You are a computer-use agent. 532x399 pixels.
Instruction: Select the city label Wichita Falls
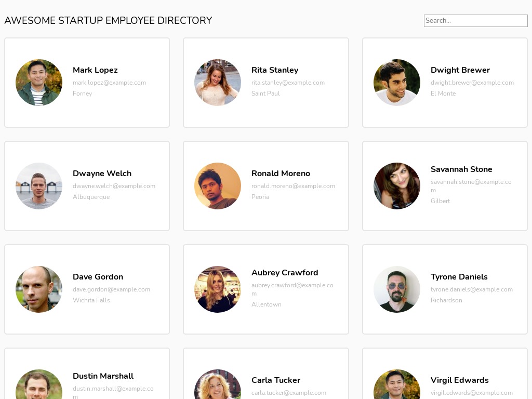pos(91,300)
